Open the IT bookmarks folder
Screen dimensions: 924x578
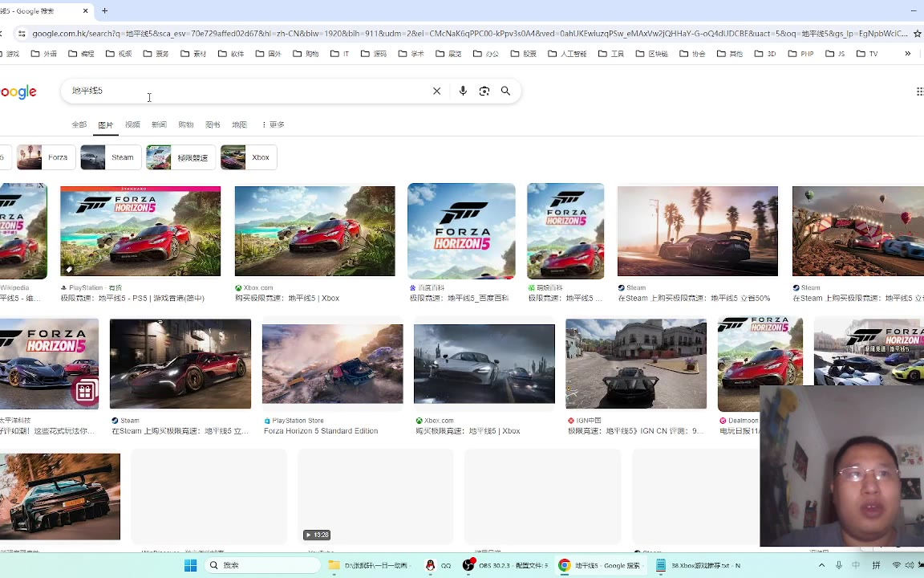point(339,54)
